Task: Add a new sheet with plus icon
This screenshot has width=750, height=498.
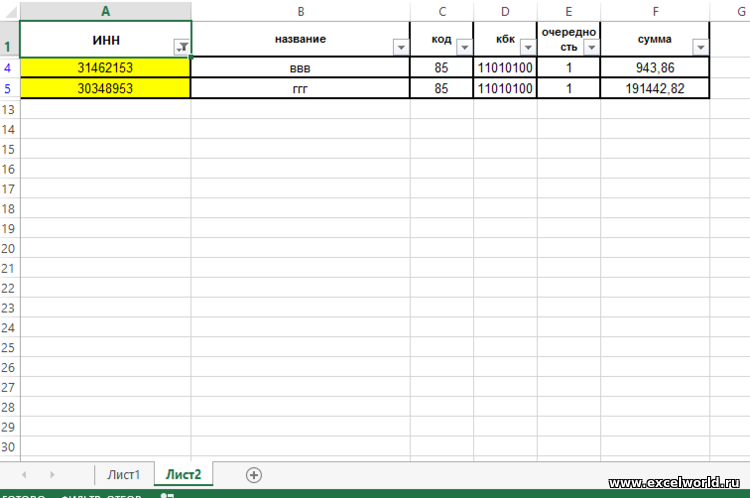Action: point(254,475)
